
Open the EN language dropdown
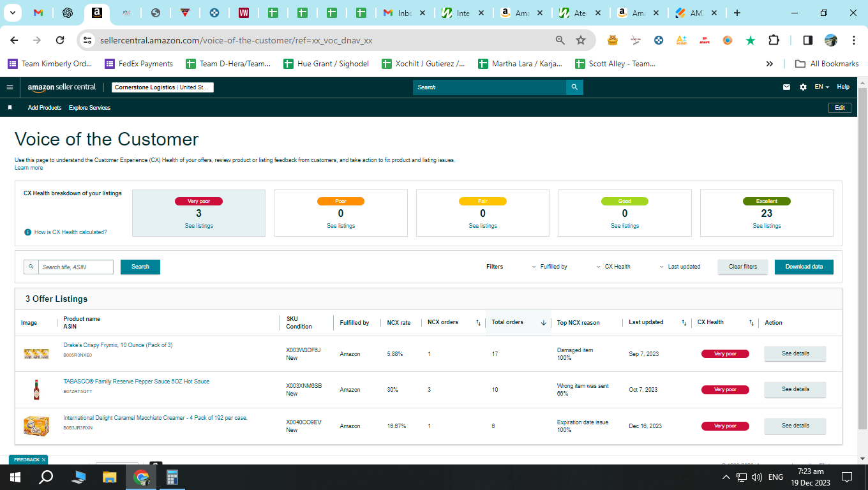[821, 87]
